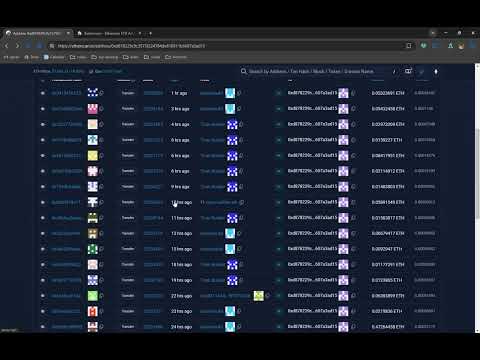Viewport: 480px width, 360px height.
Task: Click the Transfer method badge, 4 hrs ago row
Action: point(128,124)
